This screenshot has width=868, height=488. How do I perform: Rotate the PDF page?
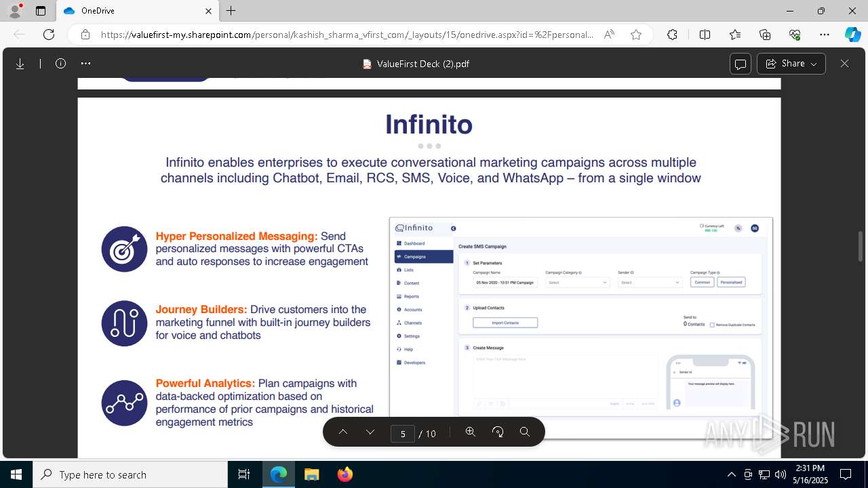coord(498,432)
